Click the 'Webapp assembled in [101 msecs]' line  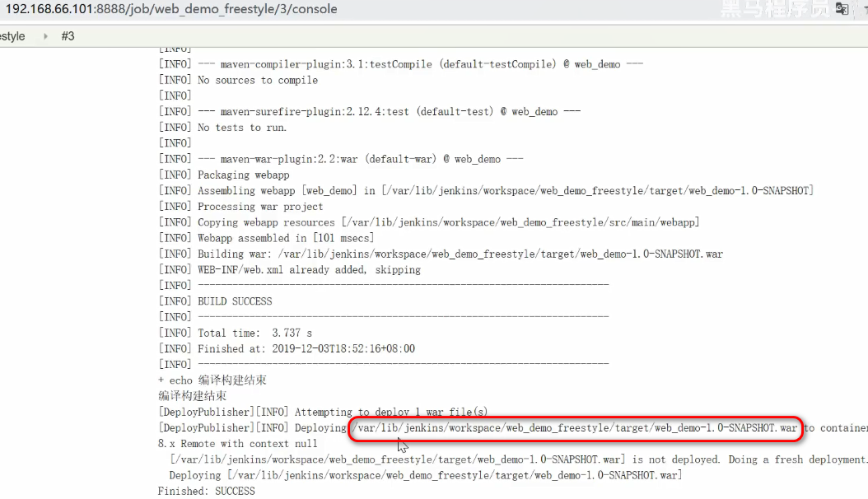pyautogui.click(x=266, y=239)
